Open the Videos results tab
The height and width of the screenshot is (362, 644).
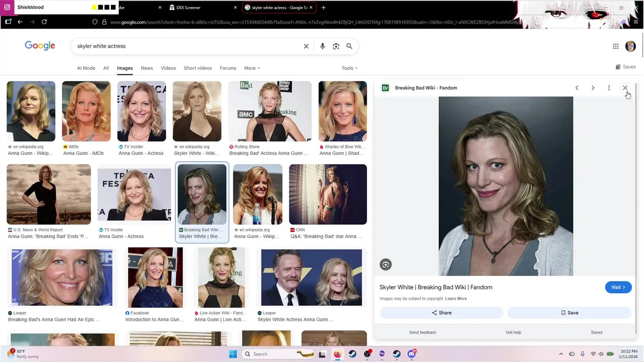coord(168,68)
